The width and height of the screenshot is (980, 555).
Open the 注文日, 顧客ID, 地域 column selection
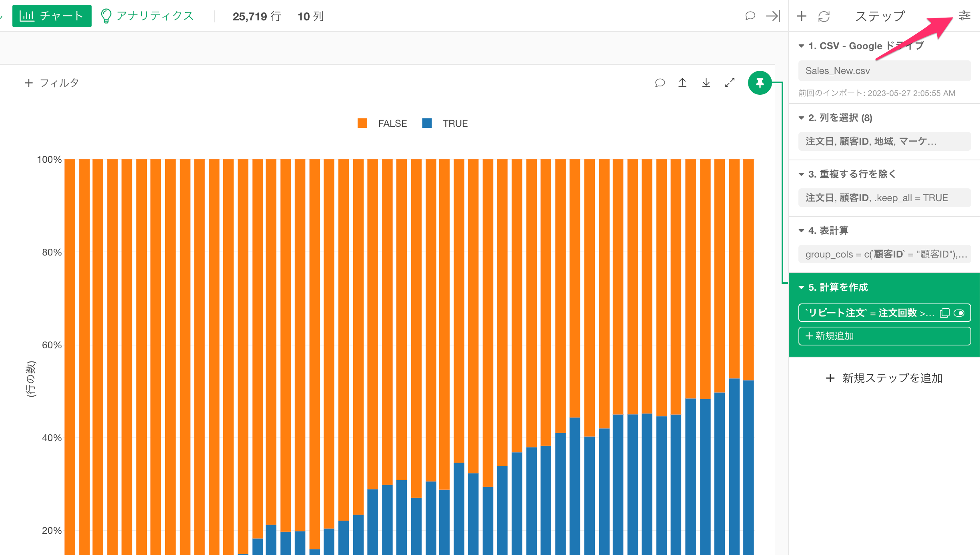tap(884, 142)
